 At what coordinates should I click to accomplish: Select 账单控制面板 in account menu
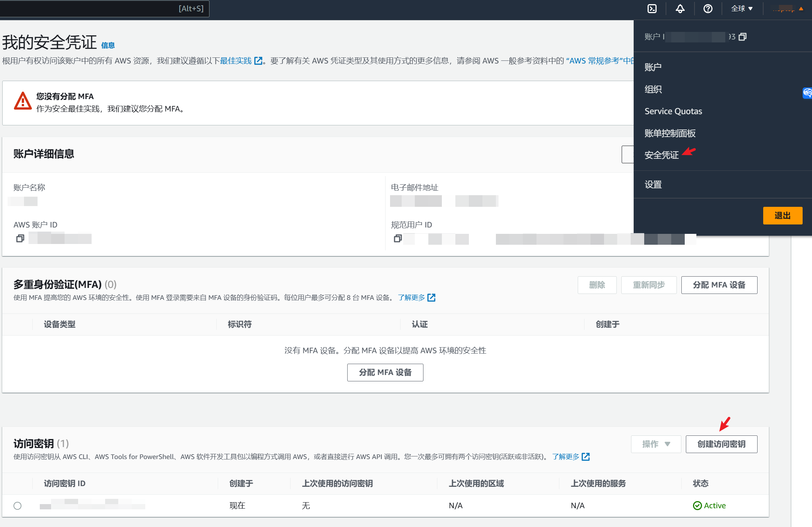coord(670,133)
